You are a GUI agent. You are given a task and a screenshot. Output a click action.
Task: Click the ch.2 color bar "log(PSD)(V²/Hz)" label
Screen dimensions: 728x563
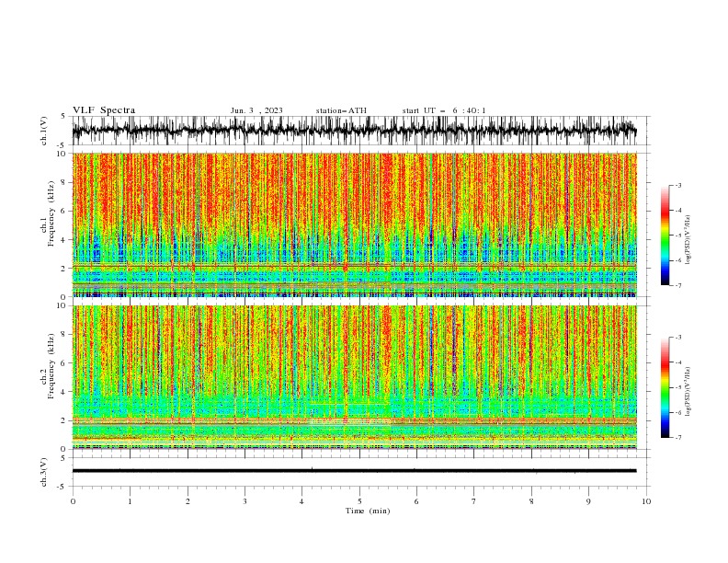[688, 391]
